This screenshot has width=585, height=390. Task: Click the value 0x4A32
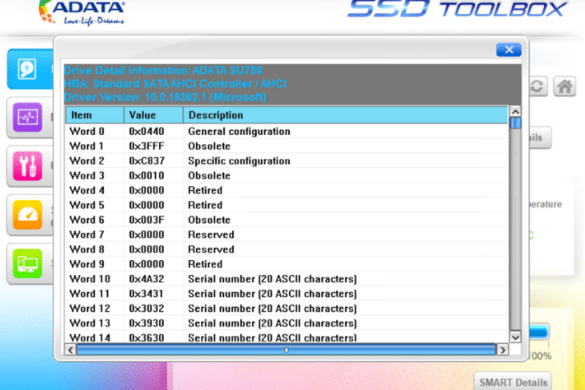coord(146,279)
